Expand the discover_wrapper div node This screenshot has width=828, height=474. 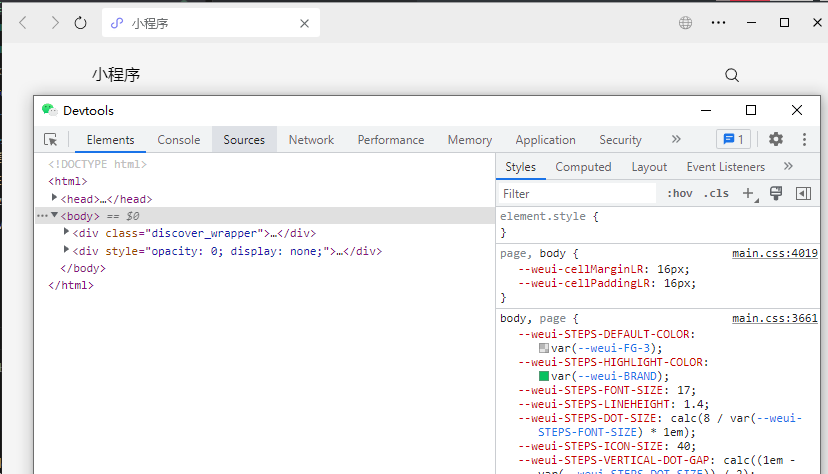pos(66,231)
